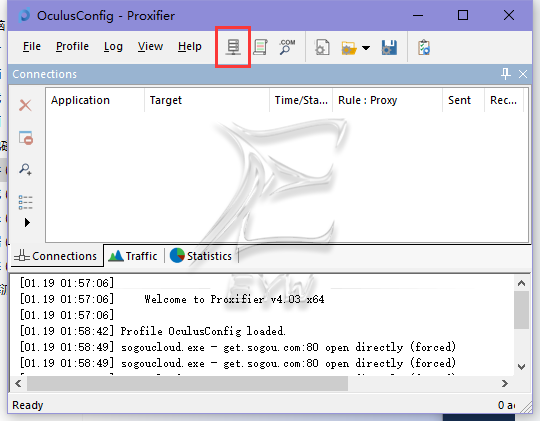
Task: Click 'Welcome to Proxifier v4.03 x64' log line
Action: tap(234, 299)
